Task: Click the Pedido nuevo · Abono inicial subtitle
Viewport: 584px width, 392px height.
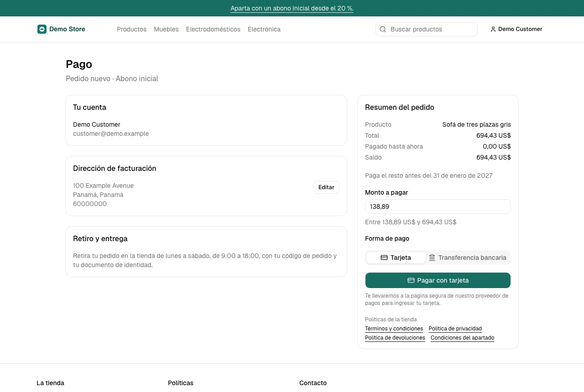Action: point(112,78)
